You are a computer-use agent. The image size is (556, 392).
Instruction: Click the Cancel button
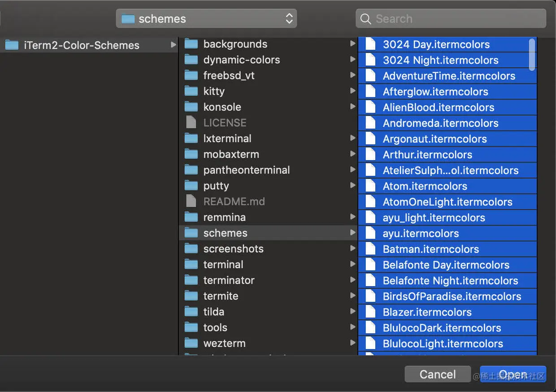click(438, 375)
